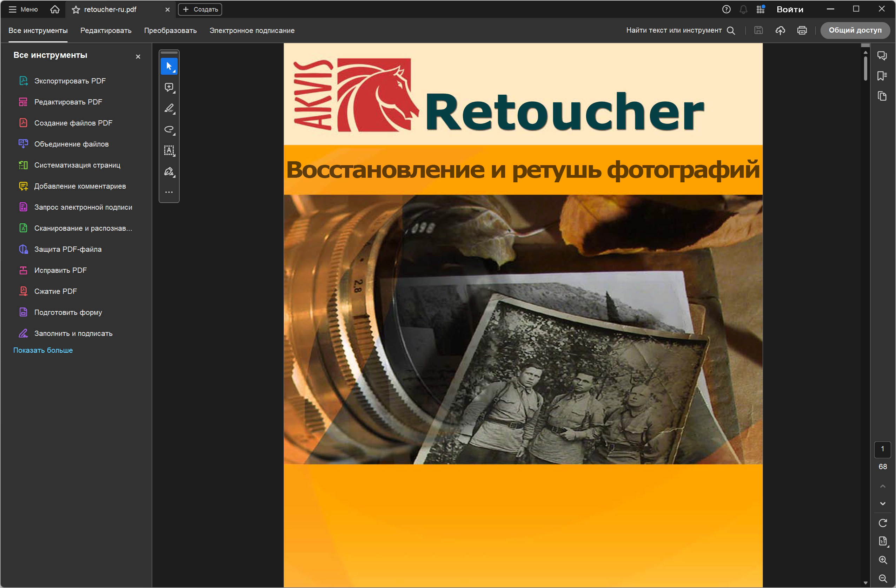Click the page number input field
The width and height of the screenshot is (896, 588).
(x=882, y=449)
